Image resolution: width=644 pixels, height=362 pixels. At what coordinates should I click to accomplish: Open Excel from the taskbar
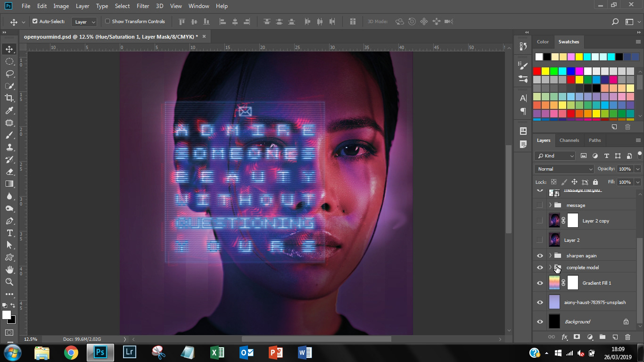pos(217,352)
